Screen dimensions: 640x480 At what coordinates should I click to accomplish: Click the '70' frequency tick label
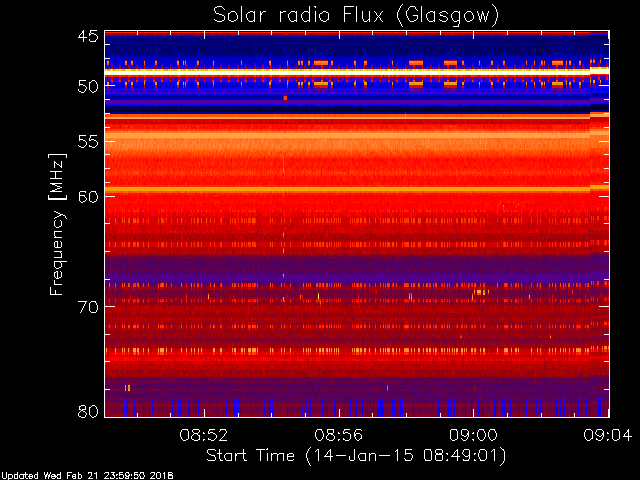[88, 307]
